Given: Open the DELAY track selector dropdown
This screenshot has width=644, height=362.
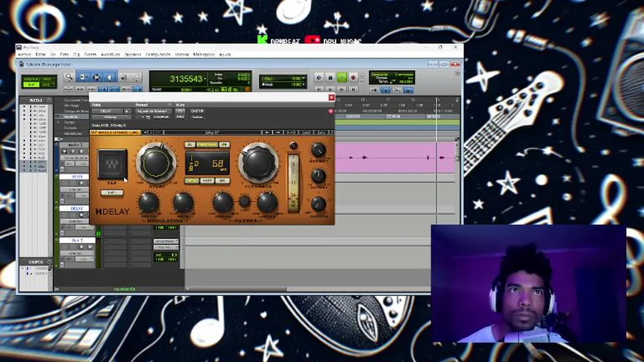Looking at the screenshot, I should (107, 111).
